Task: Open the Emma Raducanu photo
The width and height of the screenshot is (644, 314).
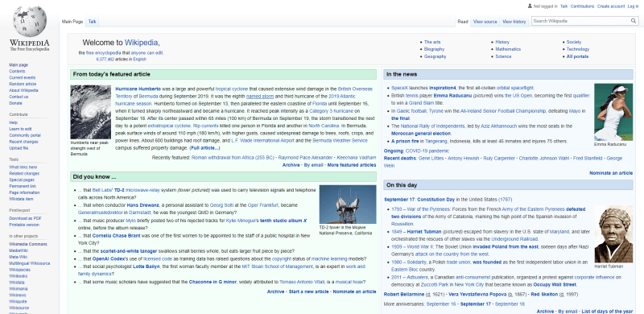Action: [x=613, y=112]
